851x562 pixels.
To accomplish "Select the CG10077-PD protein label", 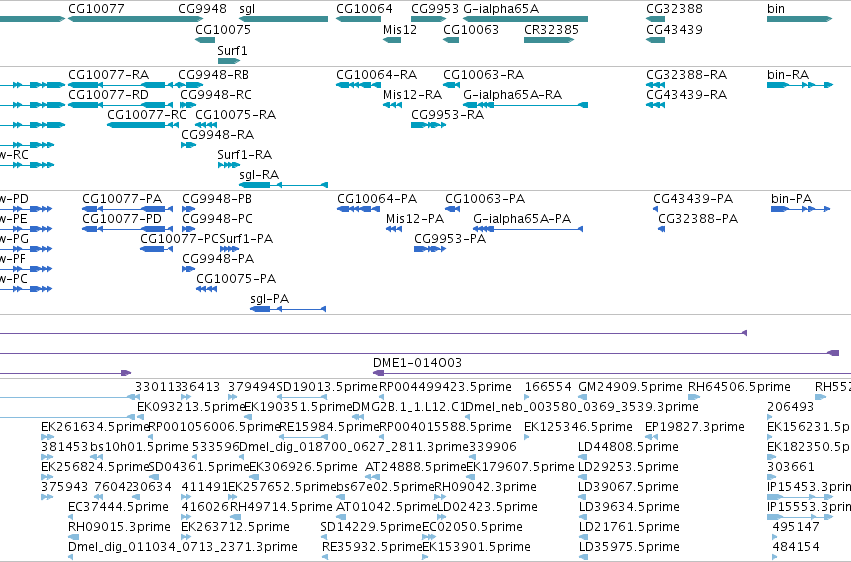I will click(122, 219).
